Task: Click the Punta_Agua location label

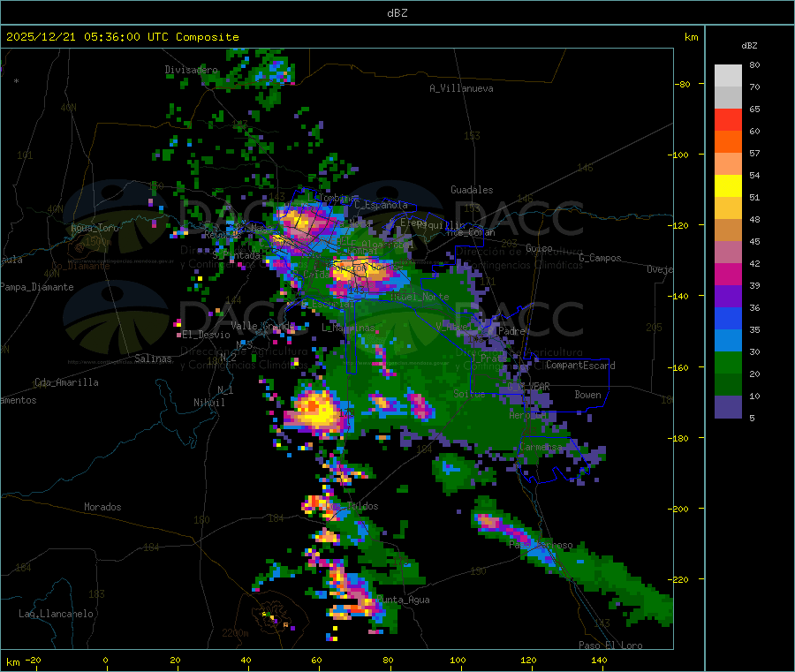Action: click(404, 600)
